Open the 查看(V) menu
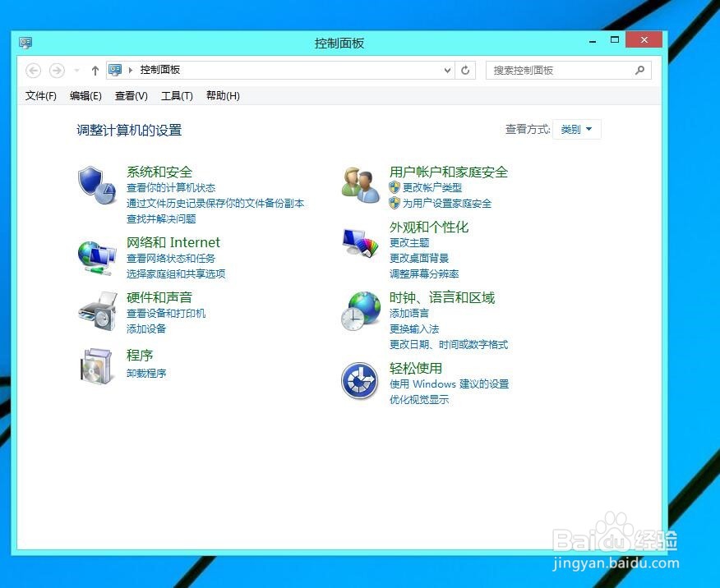The image size is (720, 588). point(131,96)
